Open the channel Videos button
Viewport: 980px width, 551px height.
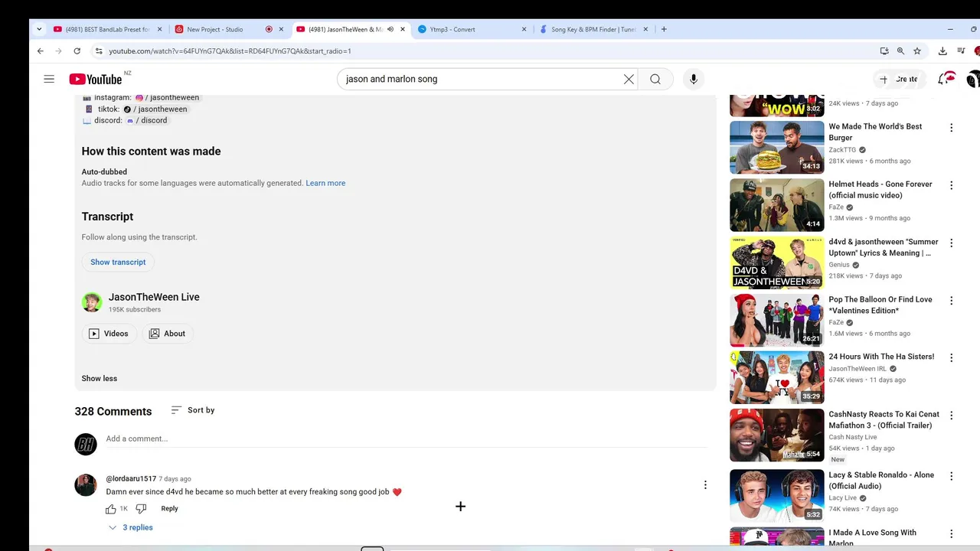pos(109,334)
